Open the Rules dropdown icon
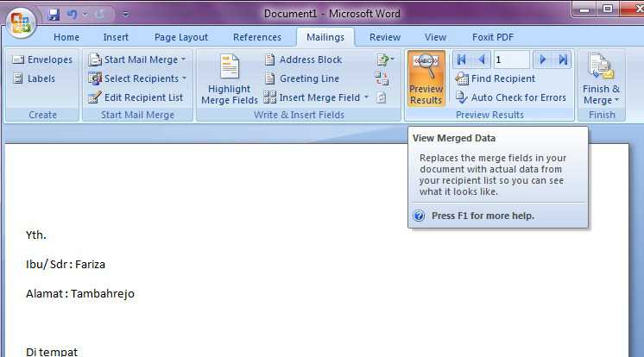Screen dimensions: 644x357 (385, 60)
